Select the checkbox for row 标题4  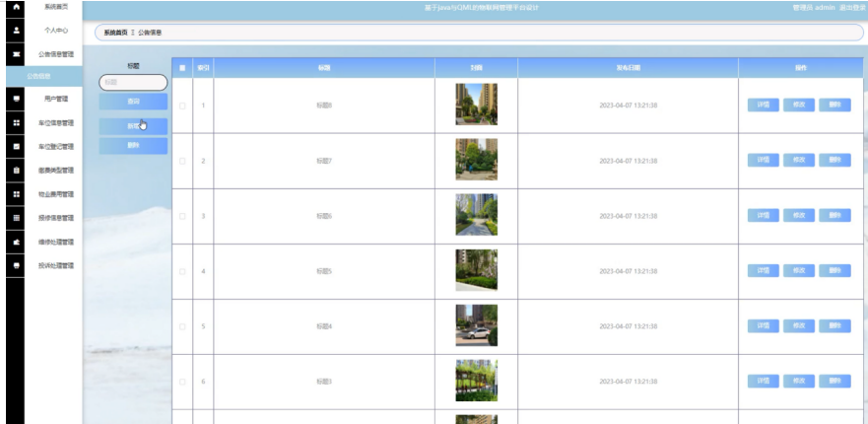(182, 326)
